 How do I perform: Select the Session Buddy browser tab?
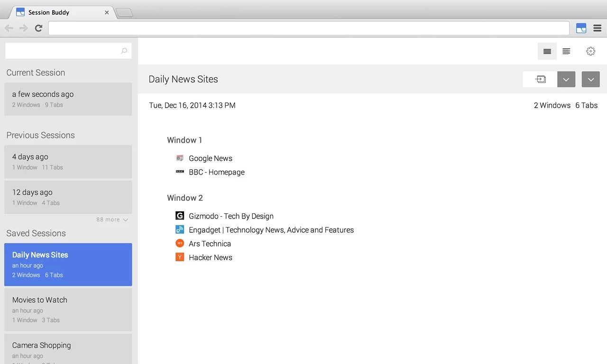(x=57, y=12)
